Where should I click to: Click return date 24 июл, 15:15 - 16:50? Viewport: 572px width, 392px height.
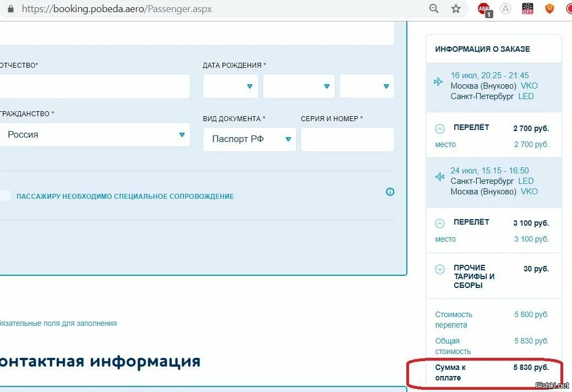489,171
